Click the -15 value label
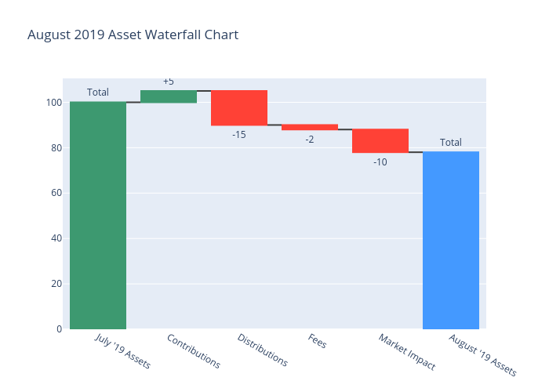This screenshot has height=392, width=549. [239, 135]
